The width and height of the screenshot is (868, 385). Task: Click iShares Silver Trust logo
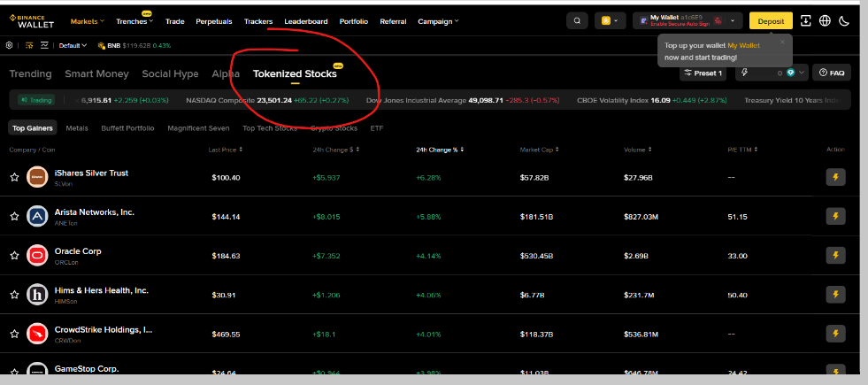pos(37,177)
